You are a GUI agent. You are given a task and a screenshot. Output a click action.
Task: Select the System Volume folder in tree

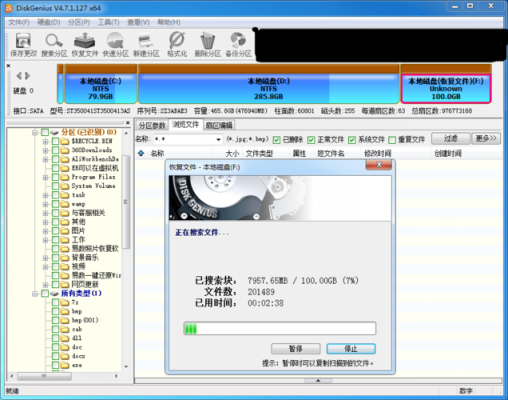coord(93,186)
